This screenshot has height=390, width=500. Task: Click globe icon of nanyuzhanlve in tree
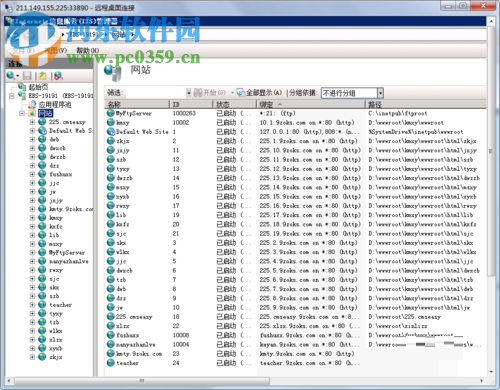(x=42, y=261)
